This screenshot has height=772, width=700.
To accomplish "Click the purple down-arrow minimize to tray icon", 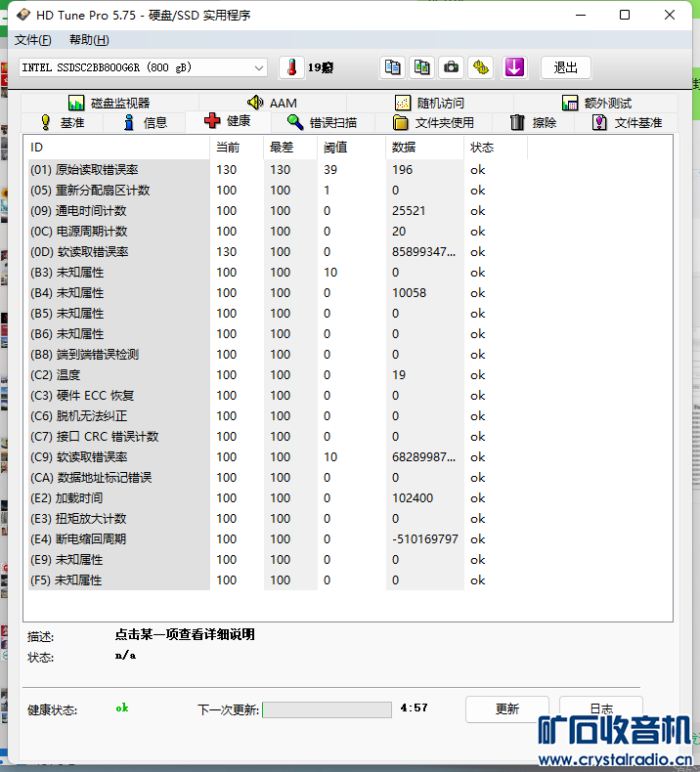I will [x=514, y=67].
